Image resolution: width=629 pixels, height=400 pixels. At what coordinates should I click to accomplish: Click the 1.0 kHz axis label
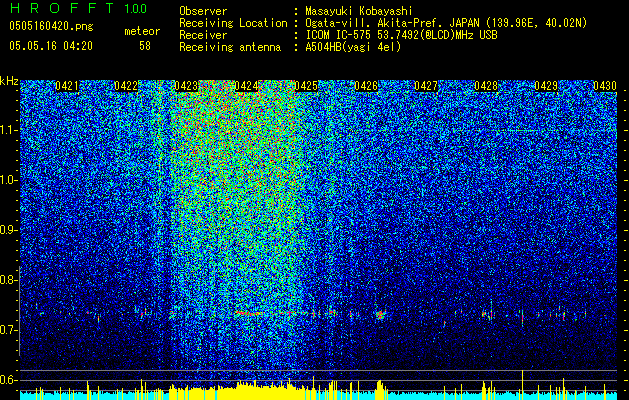pos(8,180)
